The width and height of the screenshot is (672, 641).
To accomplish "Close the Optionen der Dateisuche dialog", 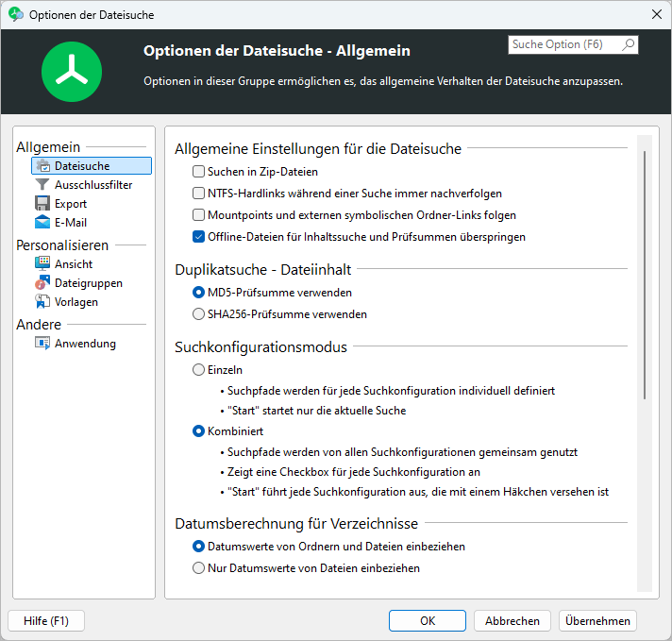I will pos(657,14).
